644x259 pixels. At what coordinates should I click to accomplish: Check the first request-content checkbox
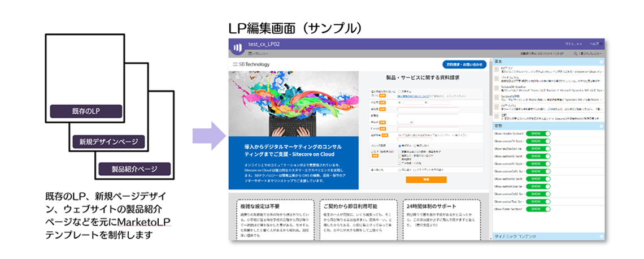pos(399,152)
